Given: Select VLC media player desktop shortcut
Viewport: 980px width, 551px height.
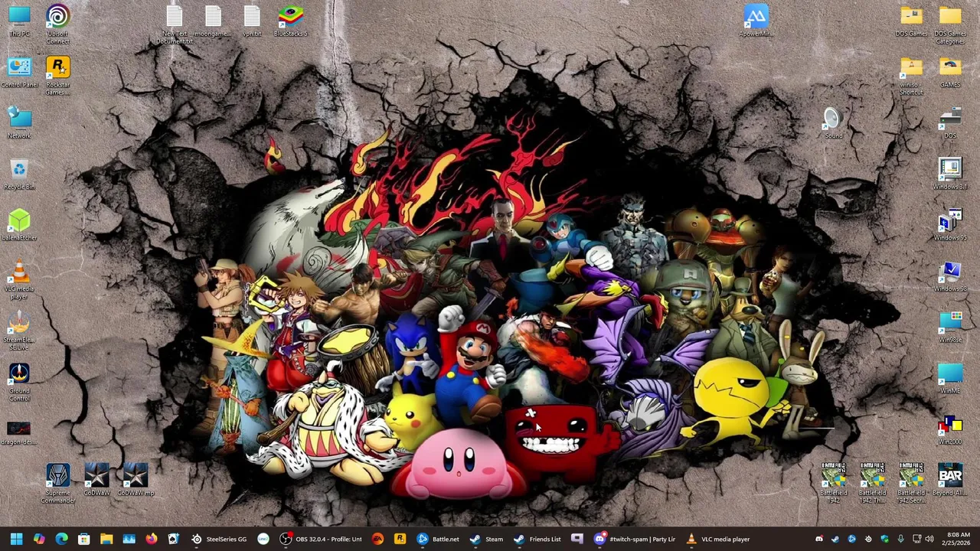Looking at the screenshot, I should tap(19, 280).
